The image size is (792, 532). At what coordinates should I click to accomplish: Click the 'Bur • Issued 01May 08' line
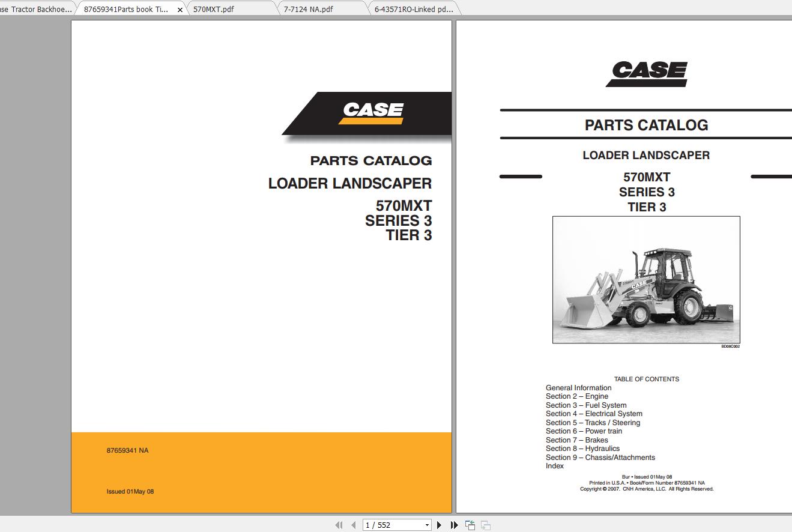click(x=647, y=477)
